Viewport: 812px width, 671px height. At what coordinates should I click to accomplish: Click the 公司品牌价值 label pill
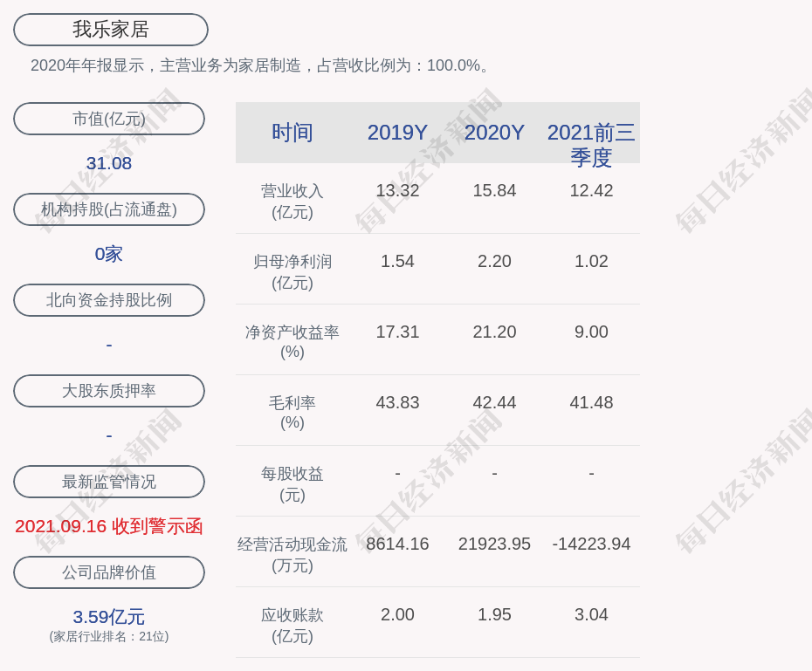click(x=109, y=572)
